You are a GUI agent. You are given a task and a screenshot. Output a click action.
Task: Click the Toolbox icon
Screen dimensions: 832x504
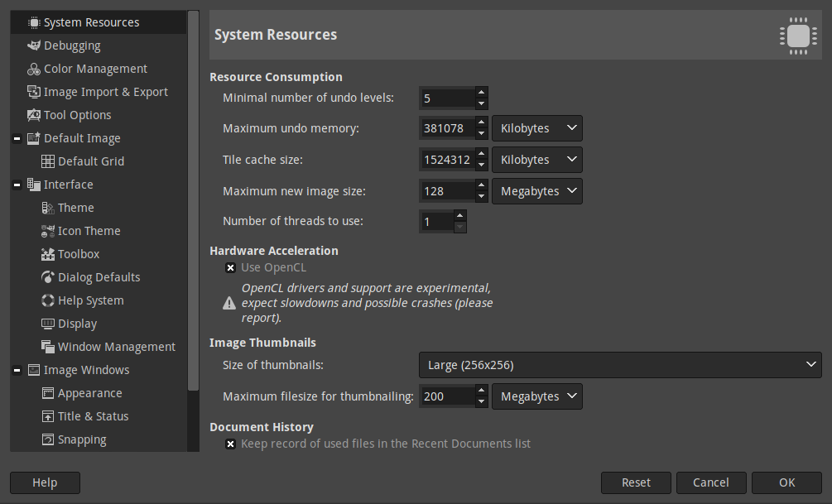click(x=48, y=254)
